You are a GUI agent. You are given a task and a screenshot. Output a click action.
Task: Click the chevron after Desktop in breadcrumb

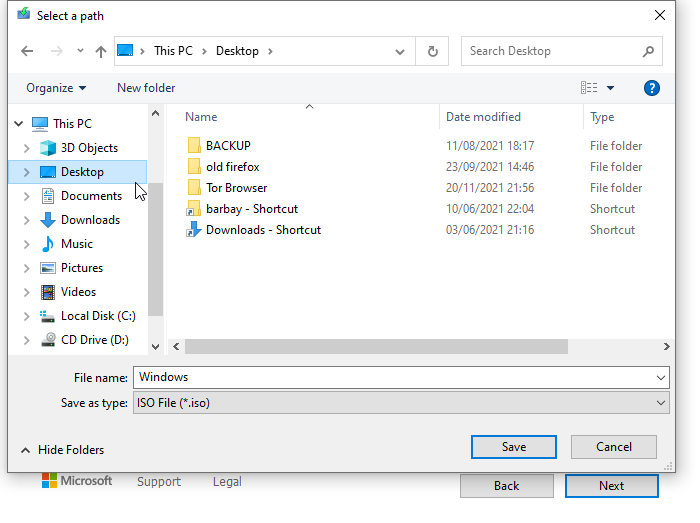click(270, 51)
